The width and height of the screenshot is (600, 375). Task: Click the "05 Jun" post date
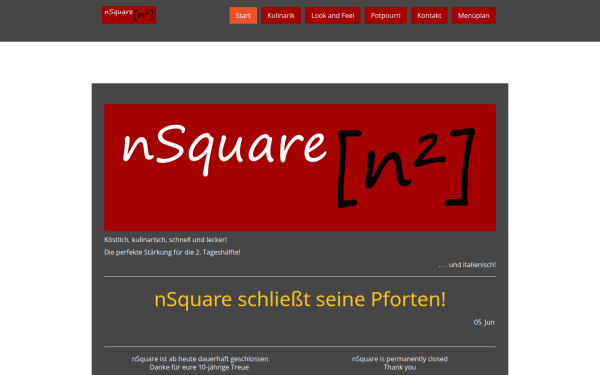484,322
